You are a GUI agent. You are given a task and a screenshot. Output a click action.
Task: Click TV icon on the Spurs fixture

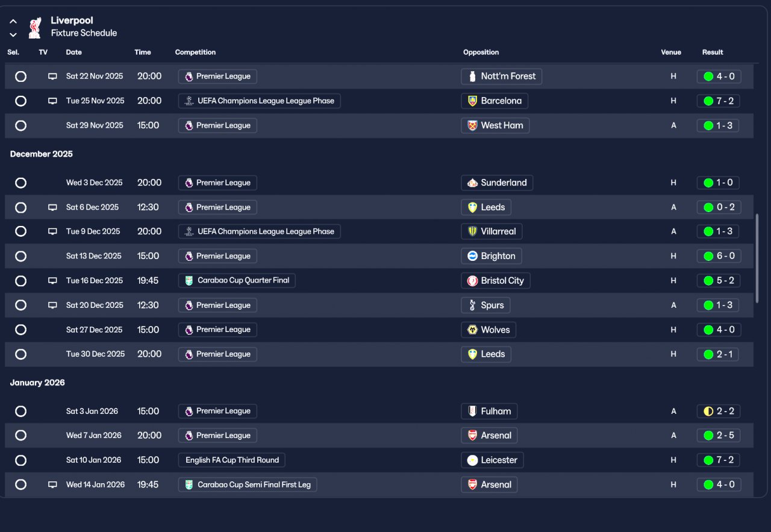tap(53, 305)
